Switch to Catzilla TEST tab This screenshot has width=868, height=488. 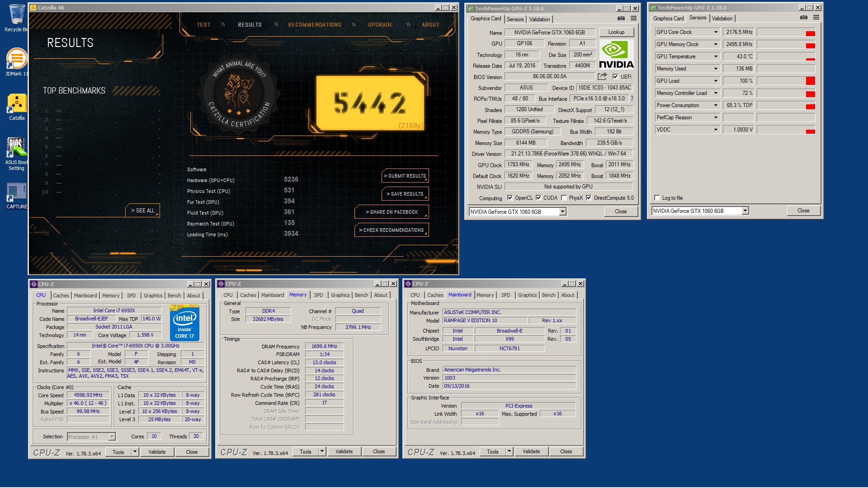pos(203,25)
